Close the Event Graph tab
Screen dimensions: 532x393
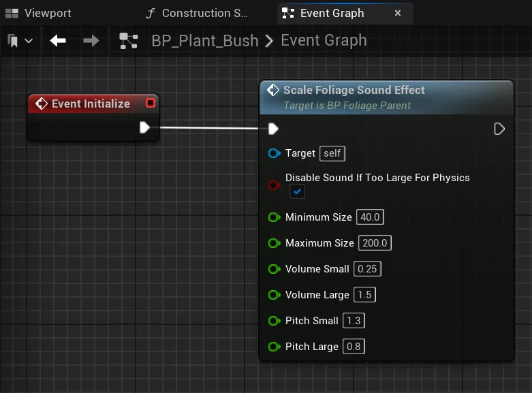point(398,13)
